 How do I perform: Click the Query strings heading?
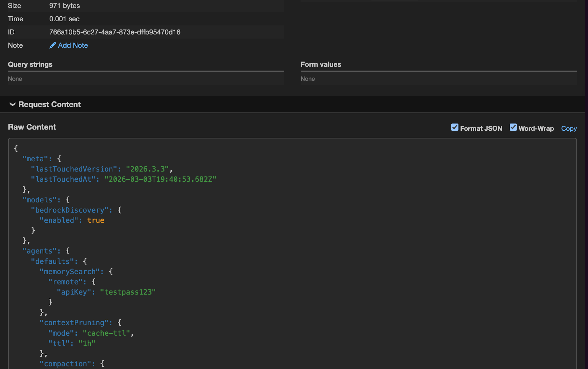click(x=30, y=64)
